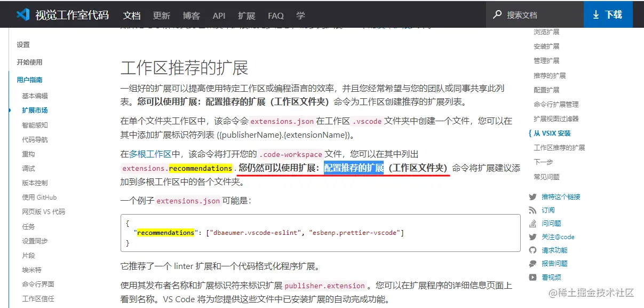Follow the 多根工作区 hyperlink
The width and height of the screenshot is (644, 308).
[x=150, y=154]
